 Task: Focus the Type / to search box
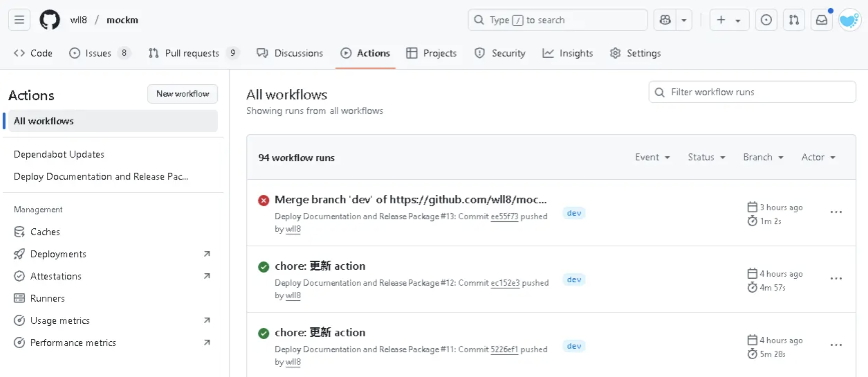(x=558, y=20)
